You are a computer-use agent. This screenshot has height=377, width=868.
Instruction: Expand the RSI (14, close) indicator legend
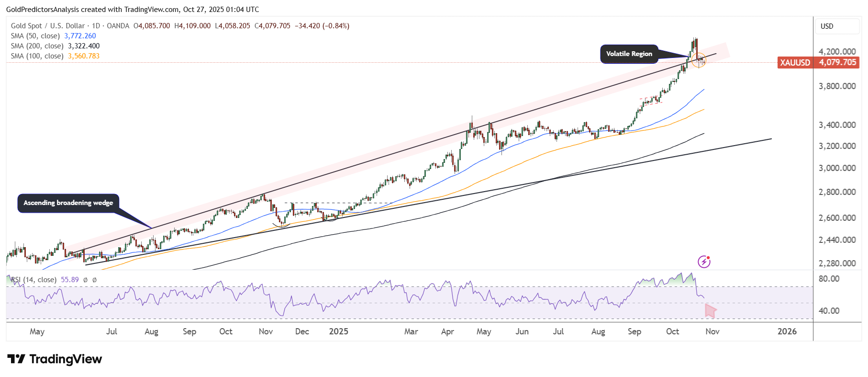click(33, 280)
